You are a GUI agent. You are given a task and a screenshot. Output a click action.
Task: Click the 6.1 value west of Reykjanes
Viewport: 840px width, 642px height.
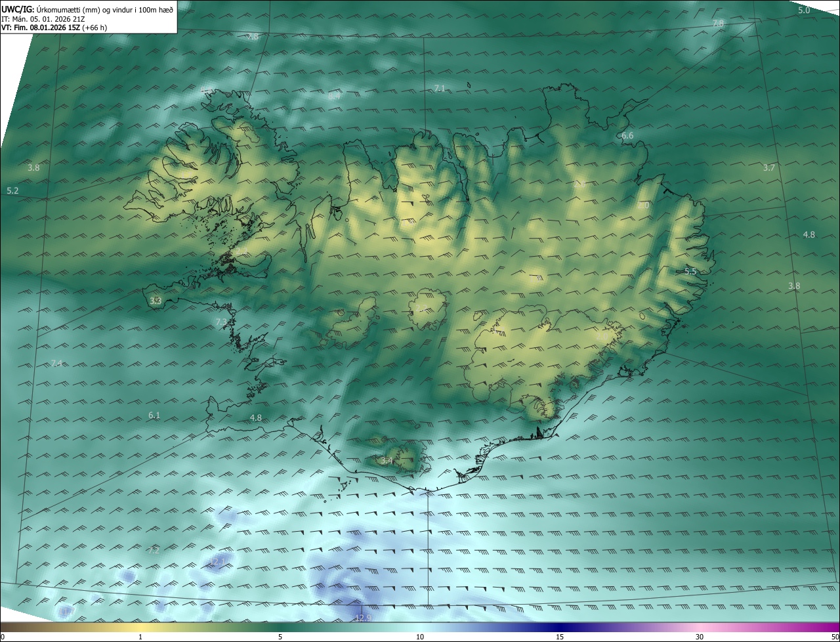click(x=154, y=416)
